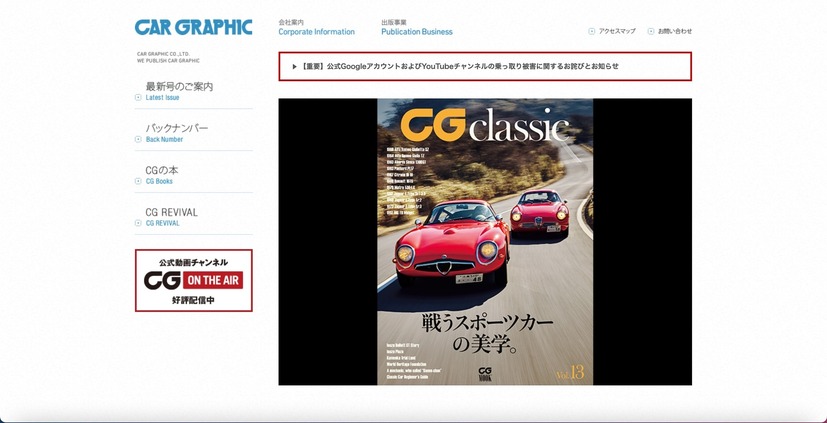
Task: Click the triangle arrow before the 【重要】 notice
Action: pos(294,66)
